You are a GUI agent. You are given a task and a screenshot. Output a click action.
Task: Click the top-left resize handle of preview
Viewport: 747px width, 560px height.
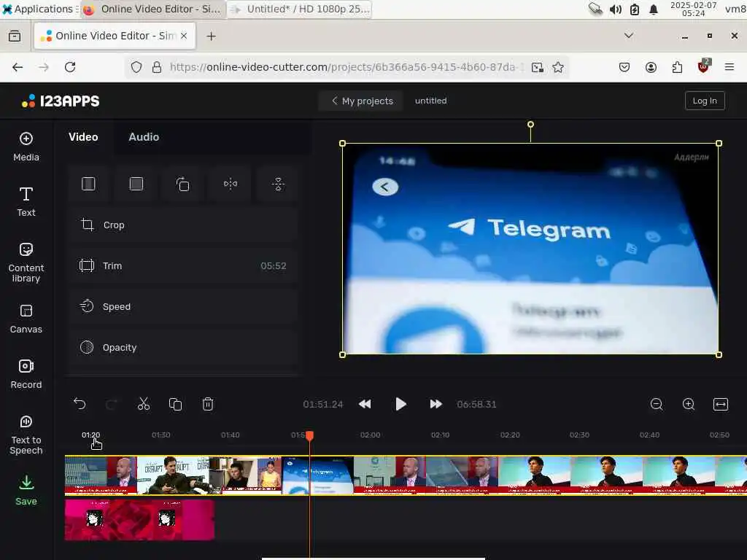[342, 144]
